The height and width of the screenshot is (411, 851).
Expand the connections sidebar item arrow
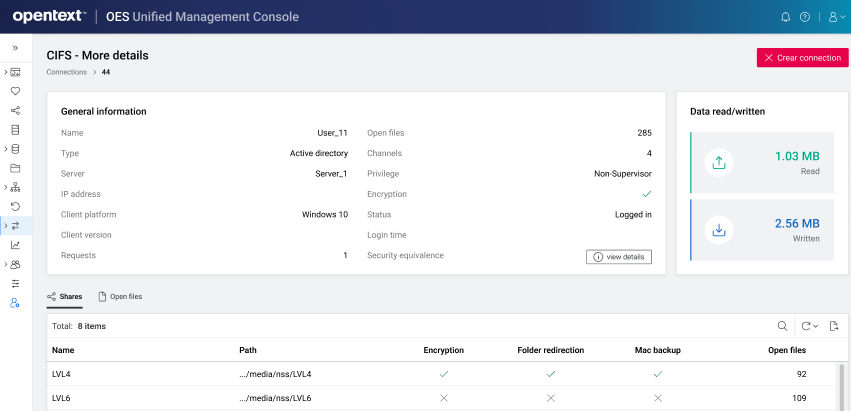click(x=5, y=226)
